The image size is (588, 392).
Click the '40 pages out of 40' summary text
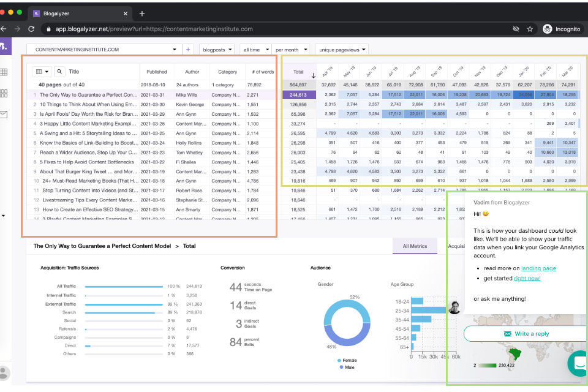(x=61, y=85)
